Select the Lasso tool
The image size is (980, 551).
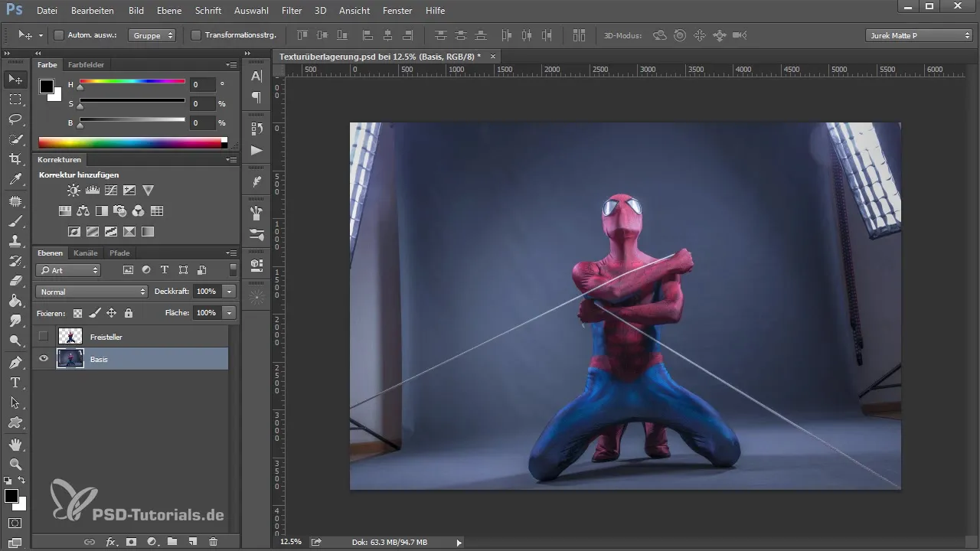[x=15, y=119]
